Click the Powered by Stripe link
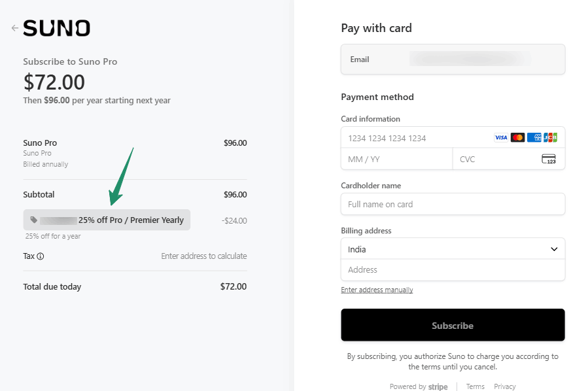This screenshot has height=391, width=588. [x=419, y=386]
